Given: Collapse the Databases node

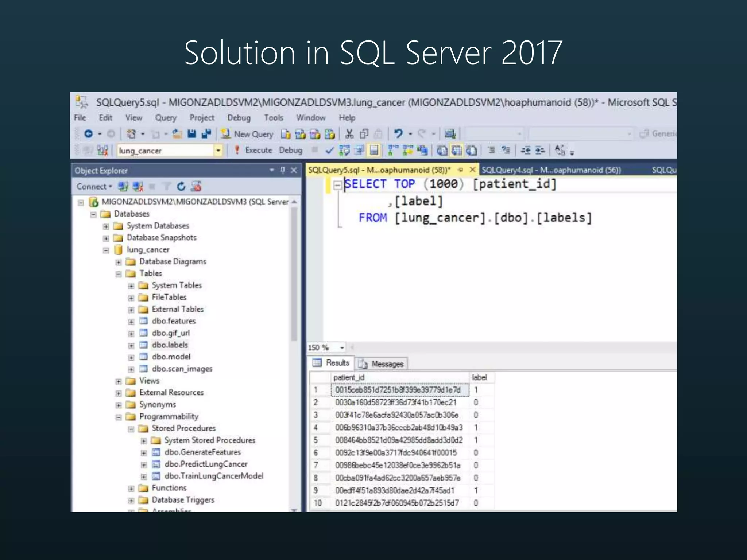Looking at the screenshot, I should (x=93, y=214).
